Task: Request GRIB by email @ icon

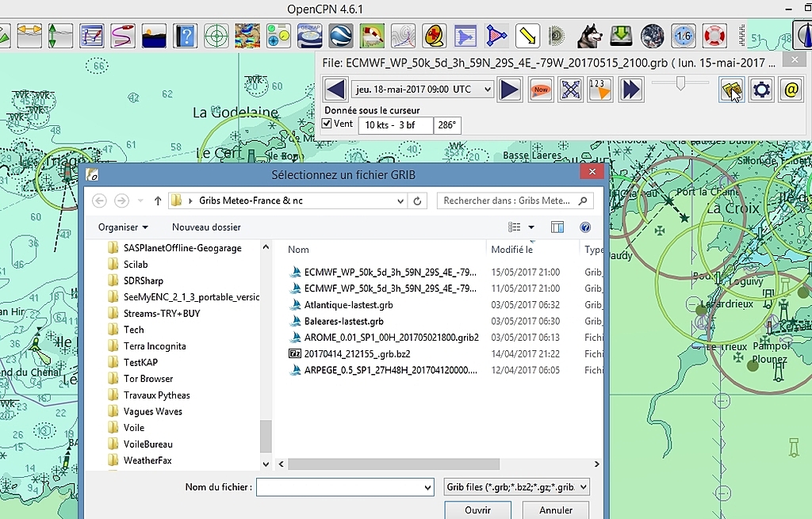Action: coord(791,90)
